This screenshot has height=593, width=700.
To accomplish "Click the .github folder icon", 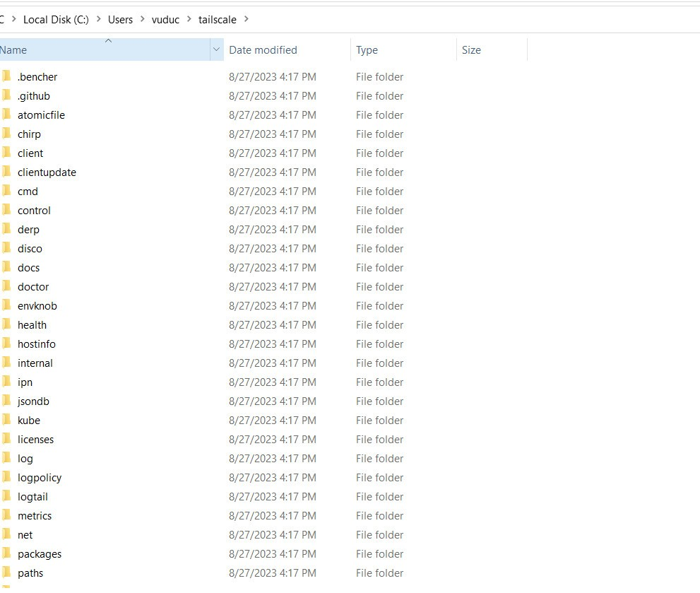I will 6,95.
